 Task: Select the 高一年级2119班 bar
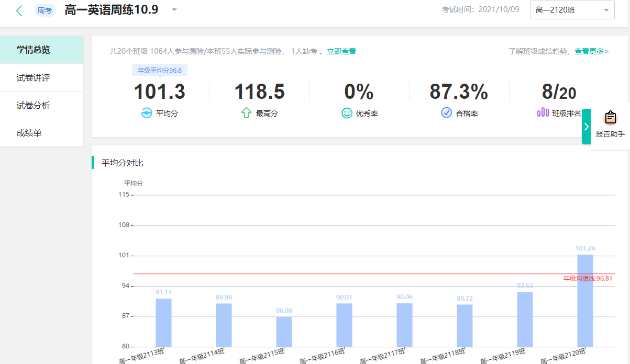click(x=525, y=319)
